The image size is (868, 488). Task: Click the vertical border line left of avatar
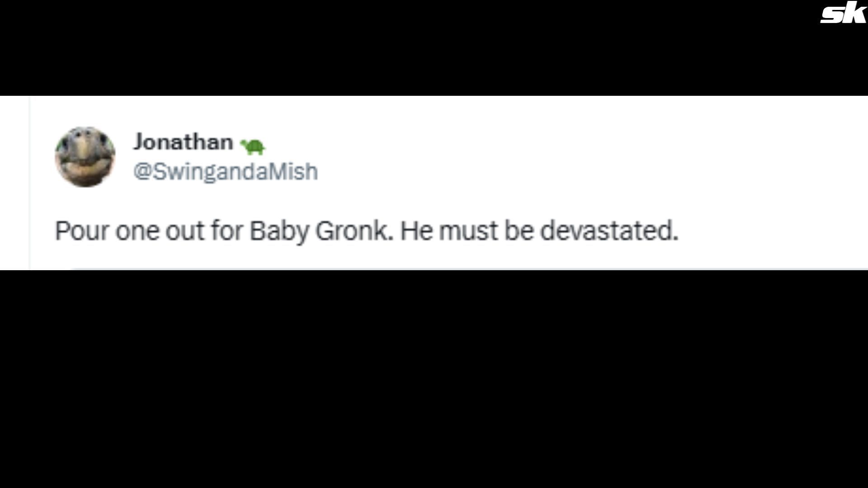coord(30,181)
